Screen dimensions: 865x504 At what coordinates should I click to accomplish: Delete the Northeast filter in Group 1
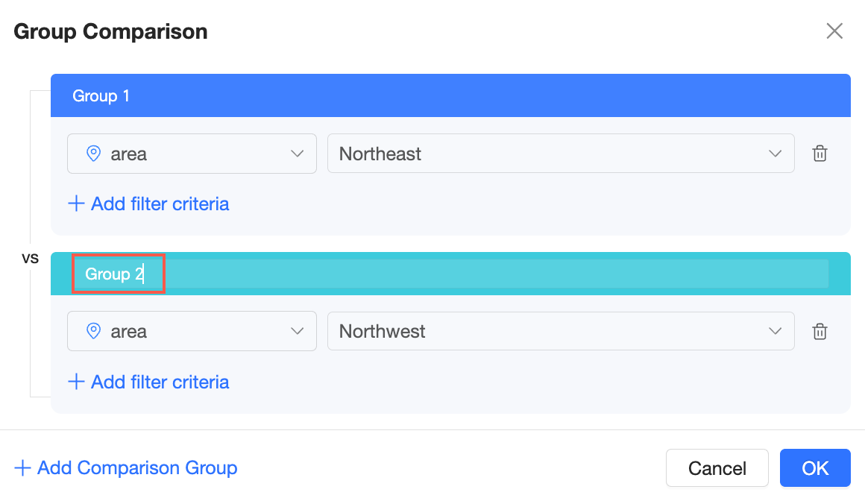coord(820,154)
